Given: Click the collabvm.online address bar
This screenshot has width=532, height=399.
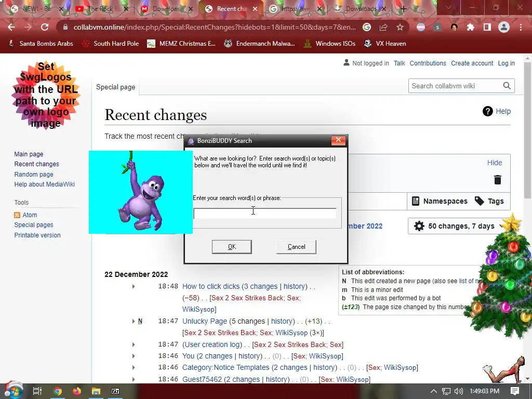Looking at the screenshot, I should (x=215, y=27).
